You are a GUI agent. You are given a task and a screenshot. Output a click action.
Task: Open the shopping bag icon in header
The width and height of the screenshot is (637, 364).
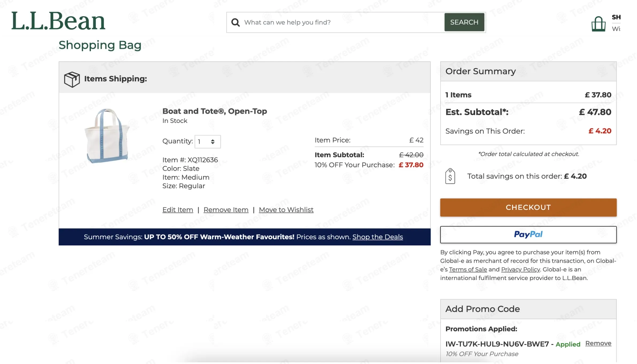tap(598, 24)
